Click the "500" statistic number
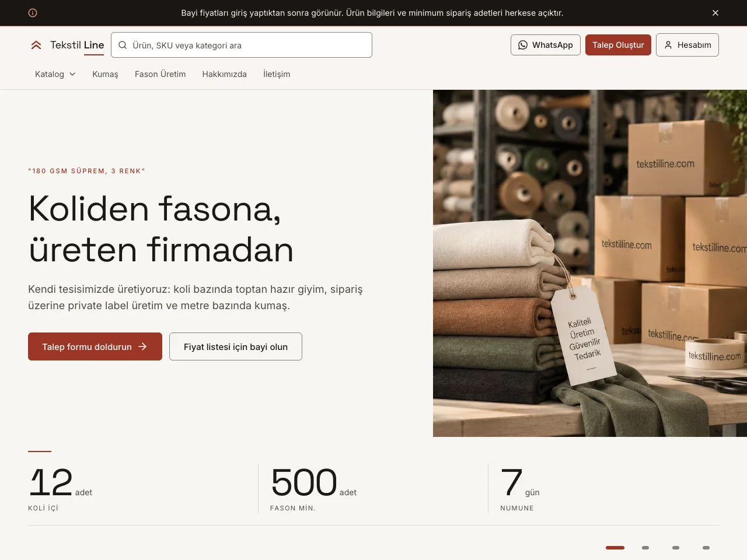 point(304,482)
